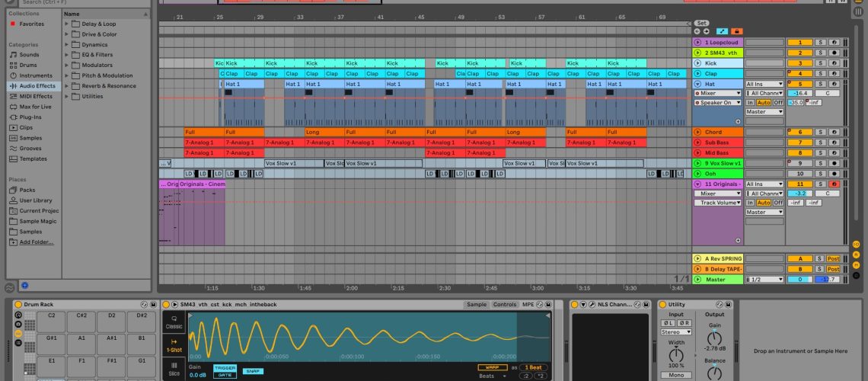Open the Clips category
Viewport: 868px width, 381px height.
coord(26,128)
